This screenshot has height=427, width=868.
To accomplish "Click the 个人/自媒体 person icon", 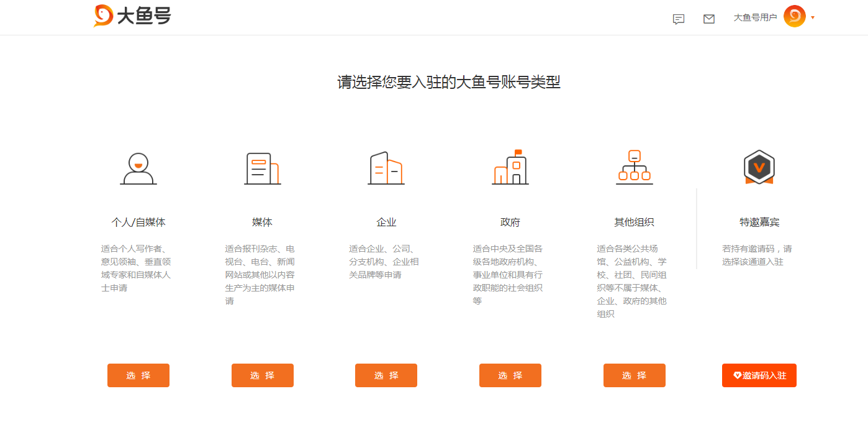I will tap(138, 168).
